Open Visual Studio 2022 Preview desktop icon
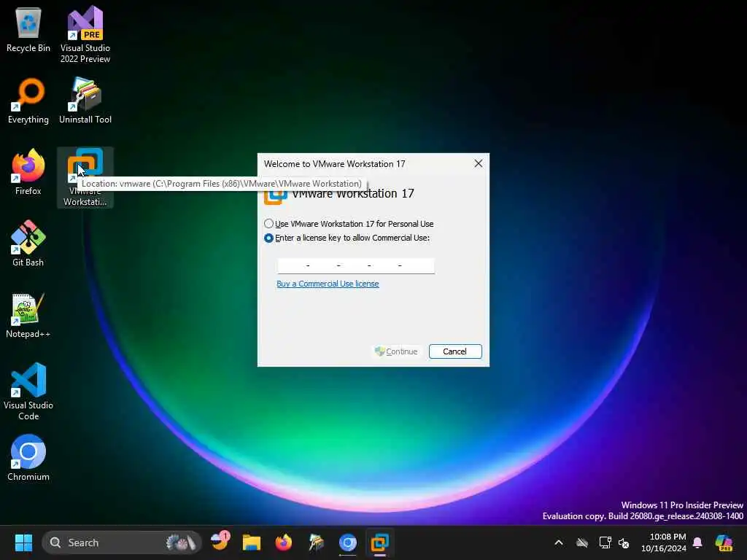The height and width of the screenshot is (560, 747). pos(85,34)
